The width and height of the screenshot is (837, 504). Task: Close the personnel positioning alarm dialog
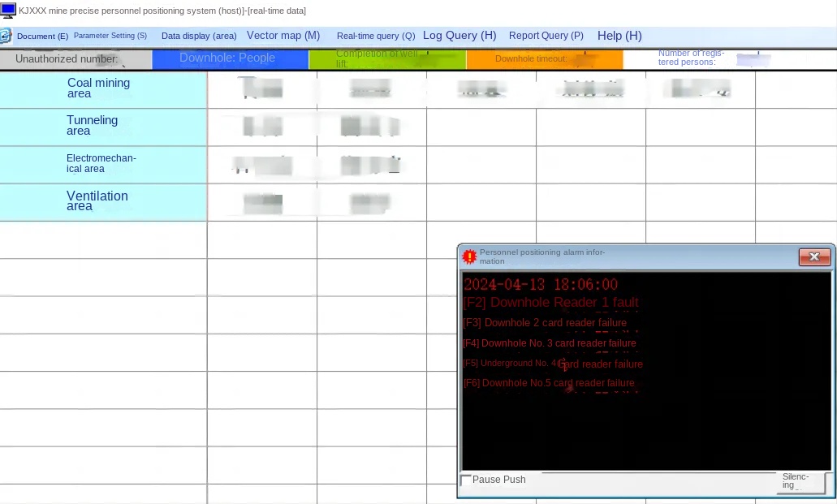pos(814,256)
